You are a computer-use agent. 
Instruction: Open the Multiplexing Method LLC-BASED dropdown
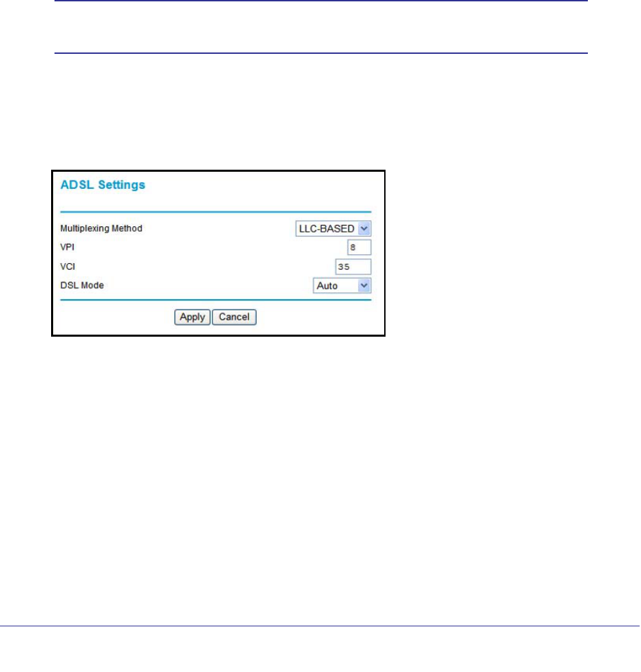point(333,229)
